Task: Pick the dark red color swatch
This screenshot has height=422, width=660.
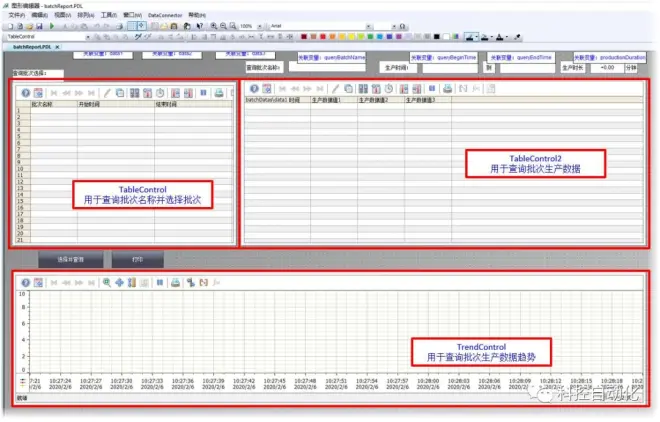Action: coord(304,37)
